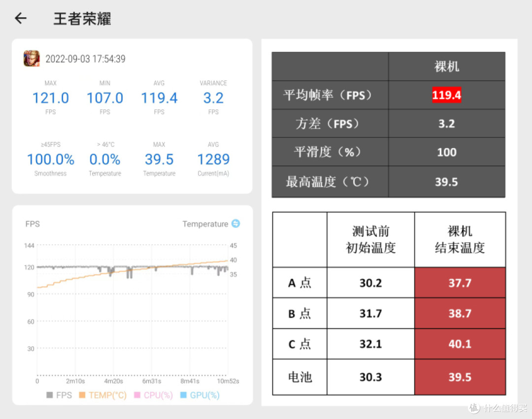
Task: Click the 电池 row label
Action: point(299,377)
